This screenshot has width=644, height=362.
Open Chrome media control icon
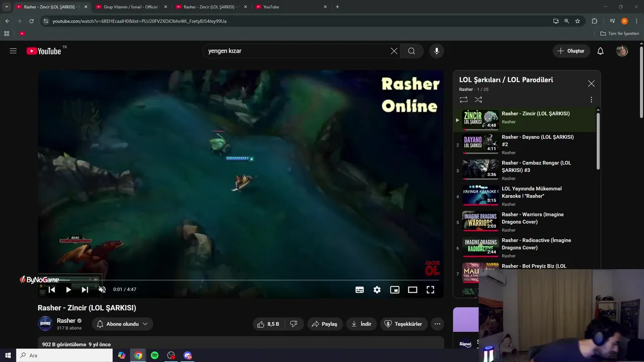coord(612,21)
